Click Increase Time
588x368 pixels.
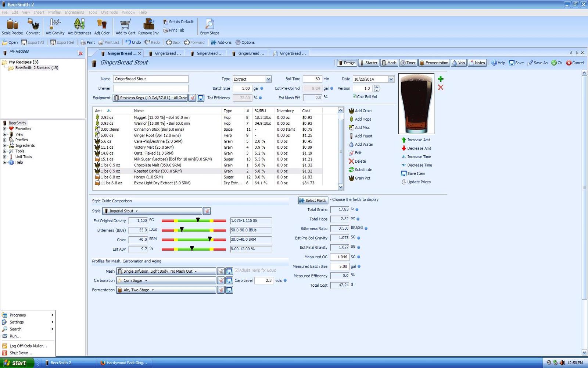[x=416, y=157]
